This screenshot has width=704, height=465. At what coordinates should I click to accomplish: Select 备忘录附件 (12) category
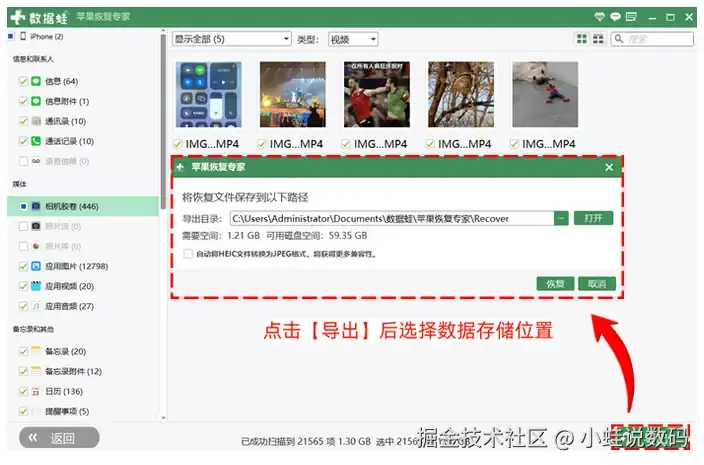[x=74, y=371]
